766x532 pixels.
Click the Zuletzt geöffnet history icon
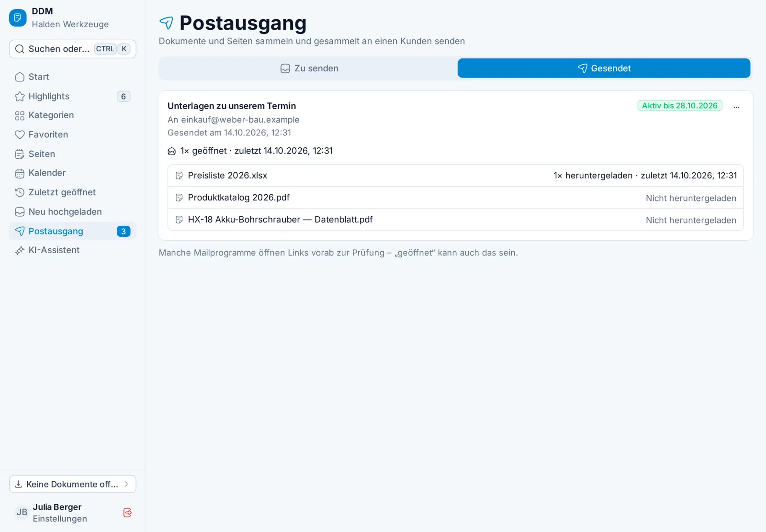(20, 192)
